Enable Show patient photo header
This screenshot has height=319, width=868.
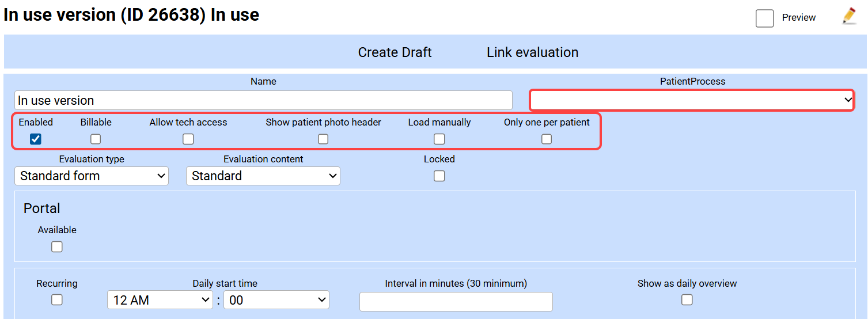323,139
